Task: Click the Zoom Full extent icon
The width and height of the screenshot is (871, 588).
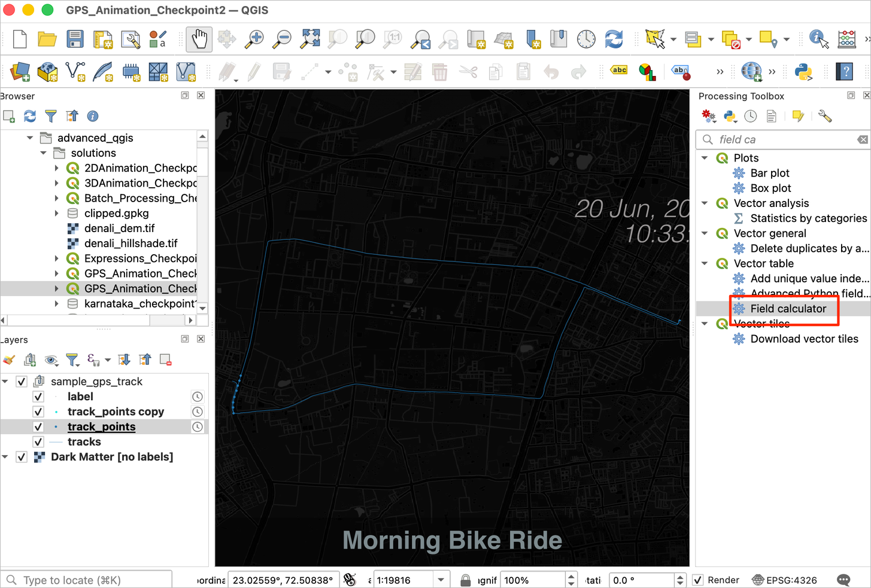Action: click(310, 39)
